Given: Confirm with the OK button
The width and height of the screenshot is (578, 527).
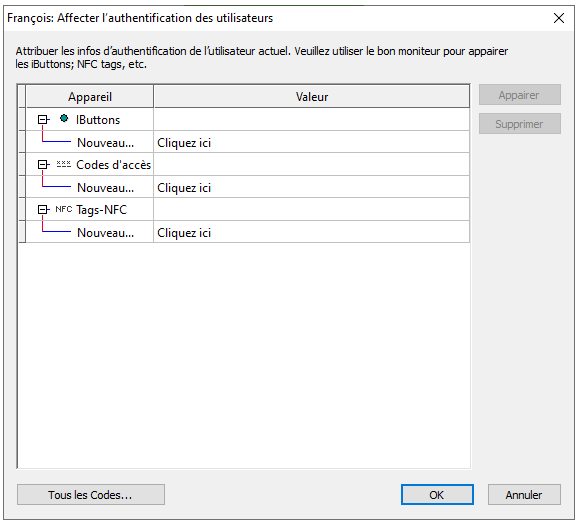Looking at the screenshot, I should 437,495.
